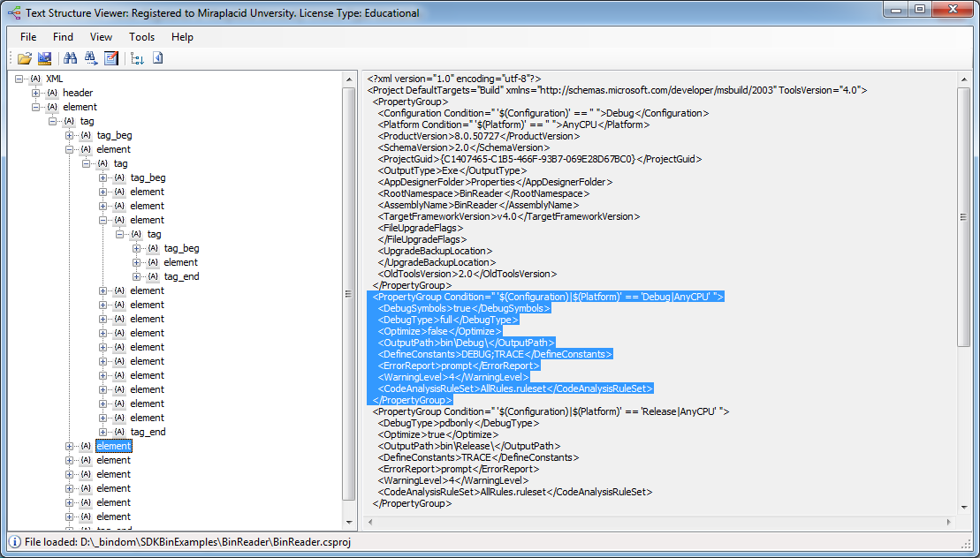Expand the highlighted element node in tree

70,446
